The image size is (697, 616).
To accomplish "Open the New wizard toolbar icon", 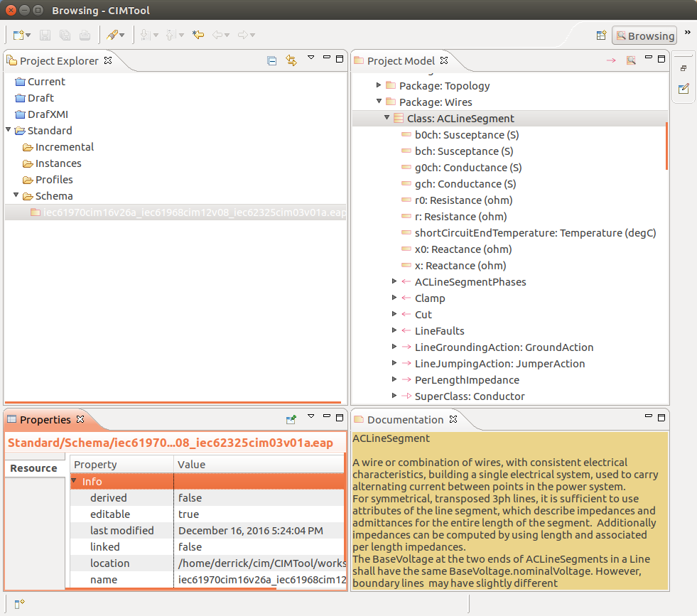I will 18,35.
